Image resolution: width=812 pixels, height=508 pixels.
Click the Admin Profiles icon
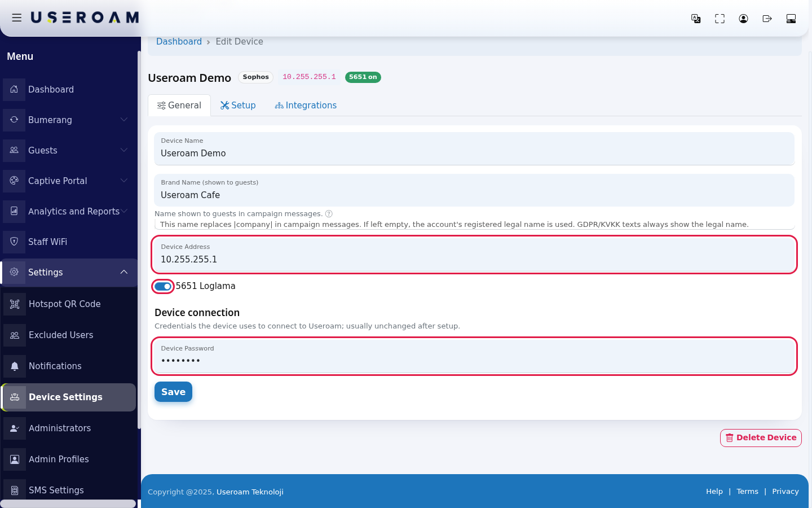point(15,459)
